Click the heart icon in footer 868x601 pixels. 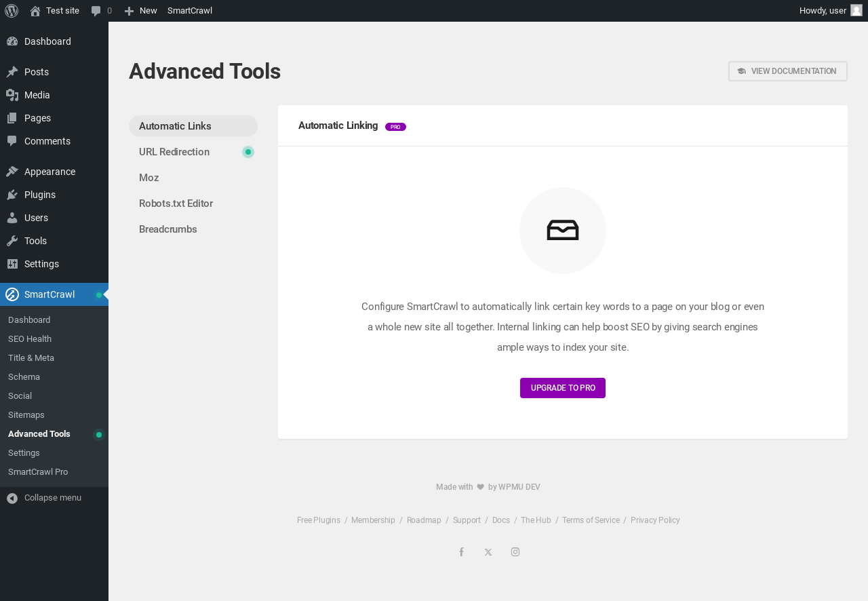point(481,487)
